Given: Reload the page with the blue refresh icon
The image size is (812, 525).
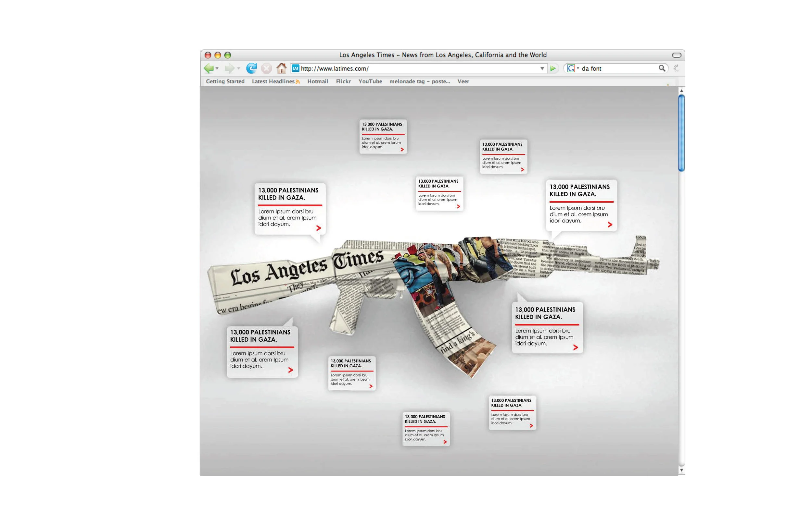Looking at the screenshot, I should point(251,68).
